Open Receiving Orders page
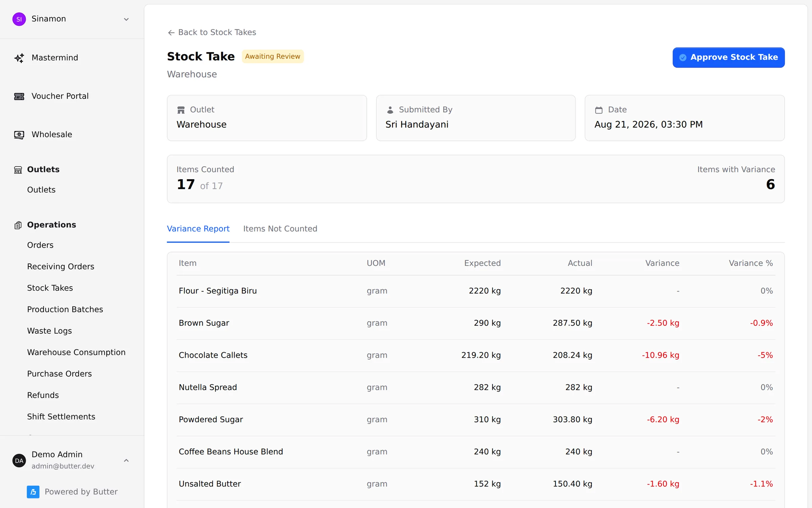The image size is (812, 508). tap(61, 267)
